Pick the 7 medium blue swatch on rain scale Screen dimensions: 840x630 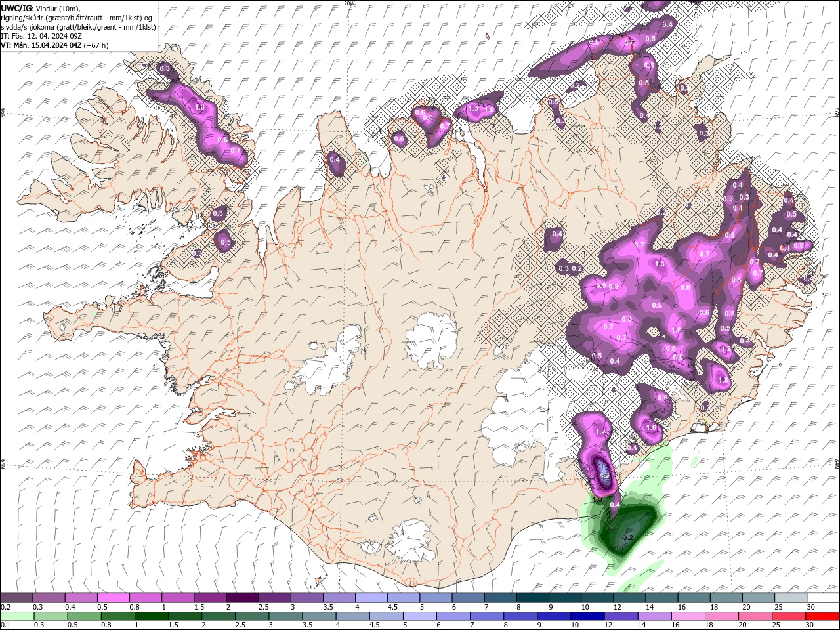pyautogui.click(x=487, y=616)
